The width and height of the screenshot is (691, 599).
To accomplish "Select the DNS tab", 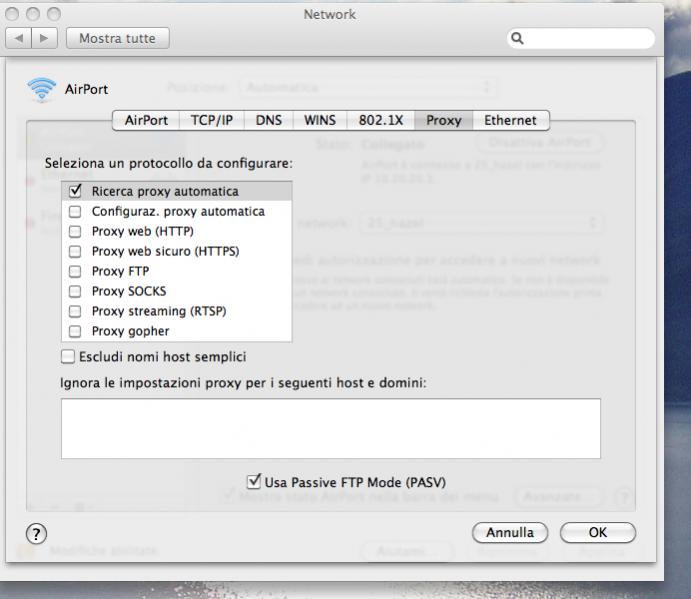I will [268, 120].
